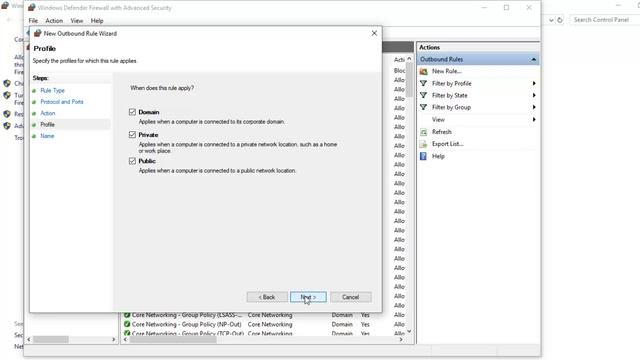Collapse the Outbound Rules actions section
Viewport: 640px width, 360px height.
click(x=533, y=59)
